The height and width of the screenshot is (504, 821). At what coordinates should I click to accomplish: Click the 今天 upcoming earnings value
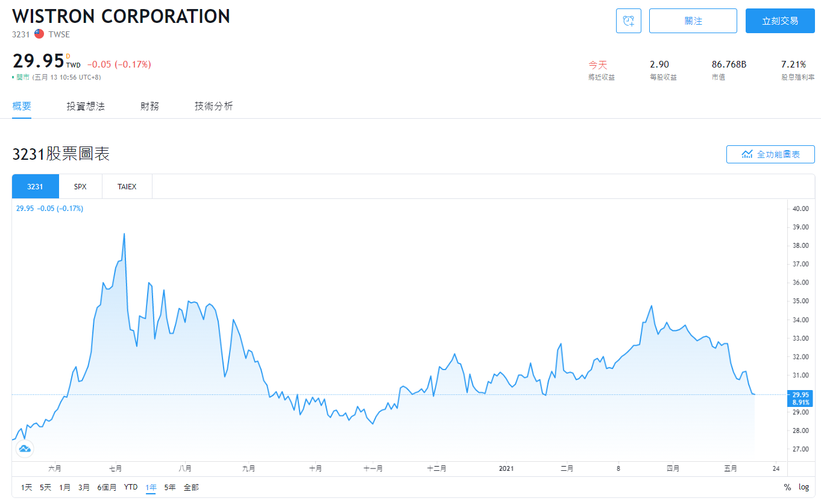(598, 65)
